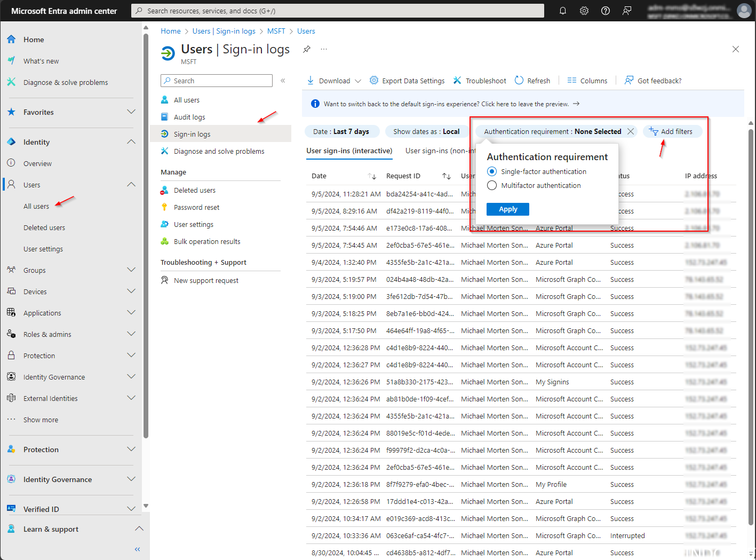Remove the Authentication requirement filter
Screen dimensions: 756x560
[x=631, y=131]
